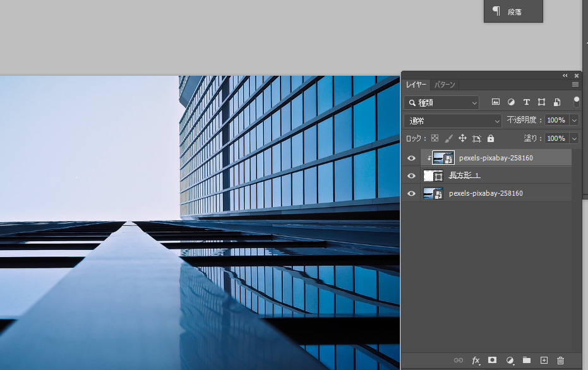Add a layer mask
Screen dimensions: 588x370
[x=492, y=361]
